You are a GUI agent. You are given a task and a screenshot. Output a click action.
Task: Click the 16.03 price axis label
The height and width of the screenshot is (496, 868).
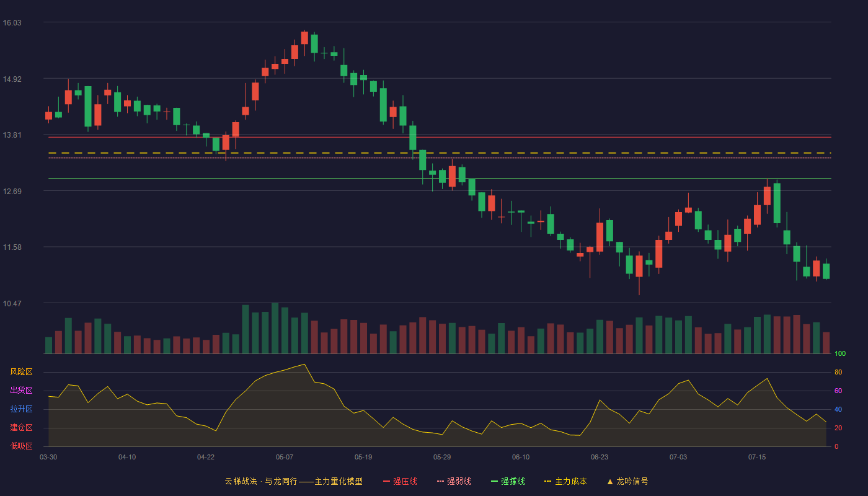[x=12, y=23]
